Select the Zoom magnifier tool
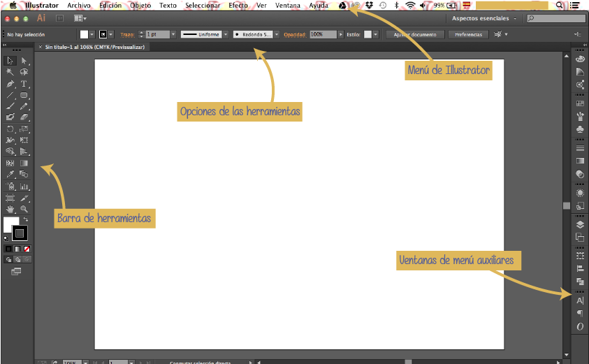589x364 pixels. pos(24,209)
